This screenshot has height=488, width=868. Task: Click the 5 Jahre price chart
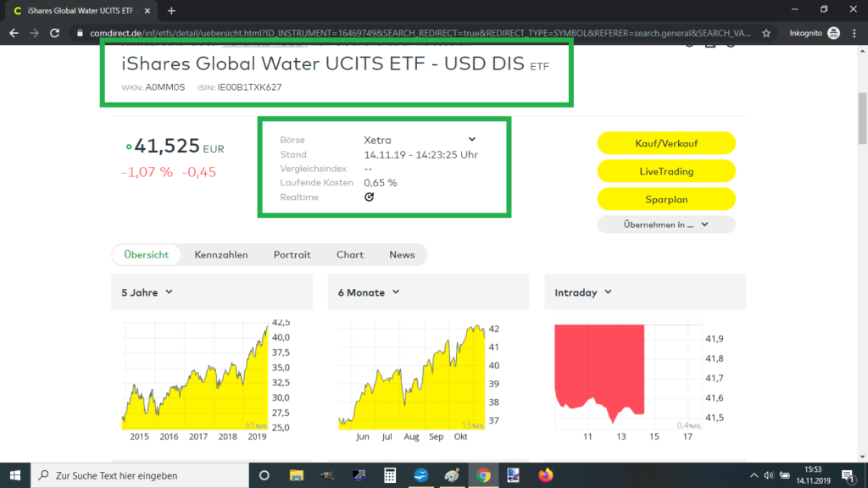coord(195,376)
